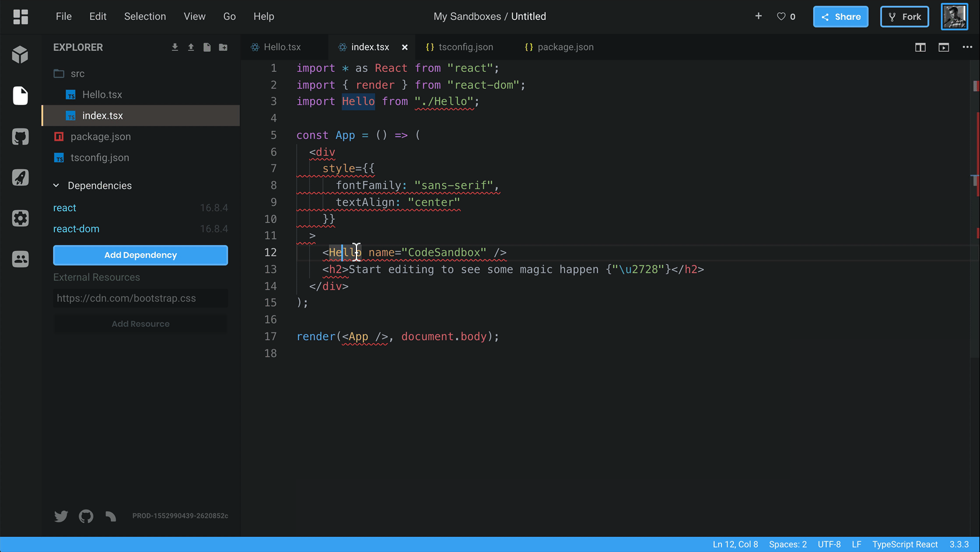Open the editor more-options ellipsis menu

(x=968, y=47)
